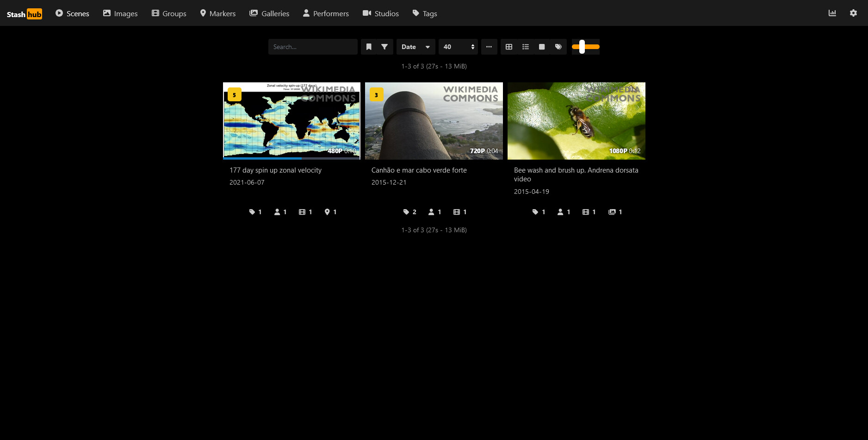Show performers of the zonal velocity scene
Image resolution: width=868 pixels, height=440 pixels.
280,212
